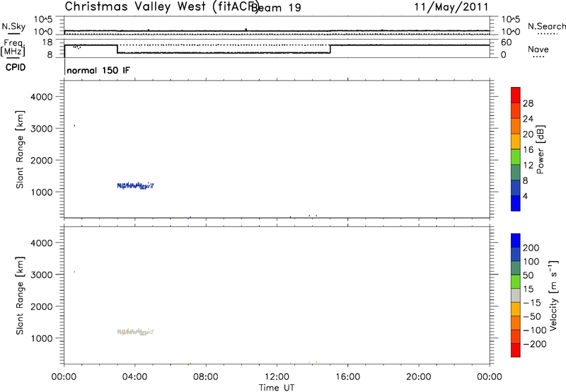
Task: Click the "-100" label on the Velocity colorbar
Action: pyautogui.click(x=535, y=330)
